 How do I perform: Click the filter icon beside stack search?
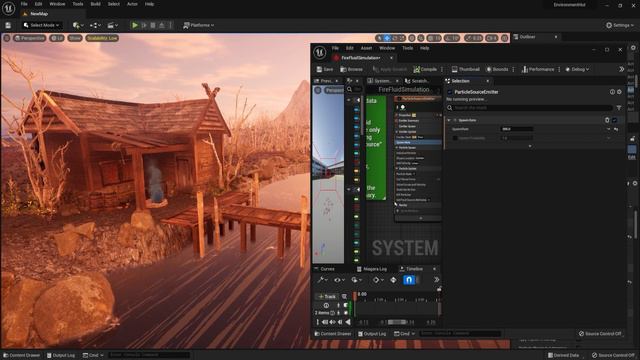619,108
